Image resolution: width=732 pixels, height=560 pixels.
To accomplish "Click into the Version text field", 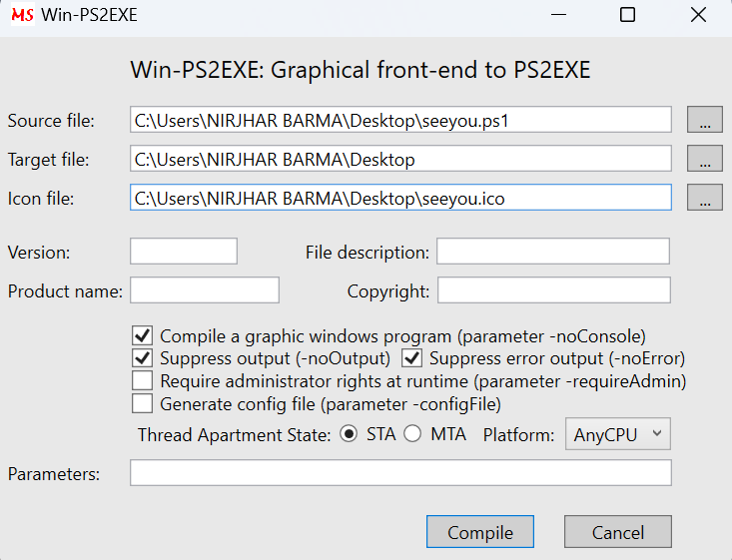I will [x=184, y=252].
